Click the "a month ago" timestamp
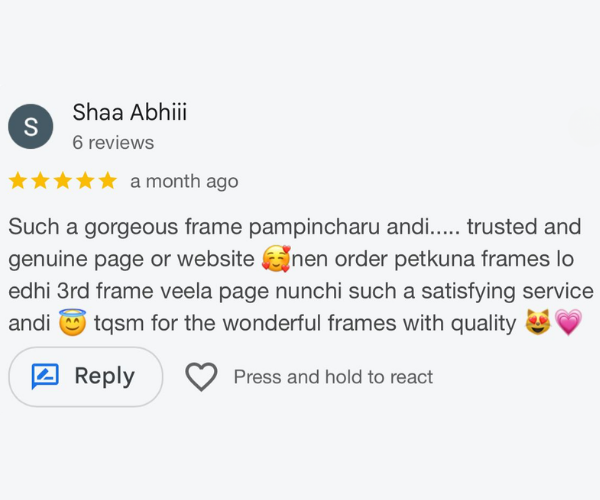The image size is (600, 500). (184, 182)
